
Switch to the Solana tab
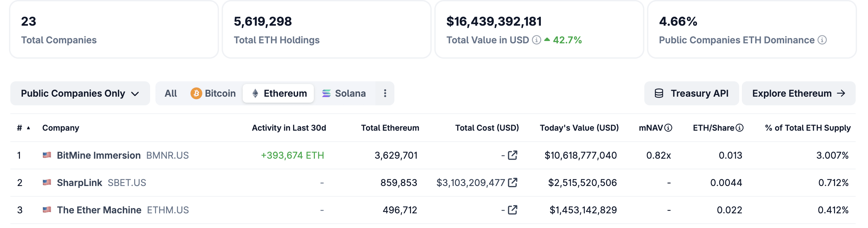click(344, 93)
